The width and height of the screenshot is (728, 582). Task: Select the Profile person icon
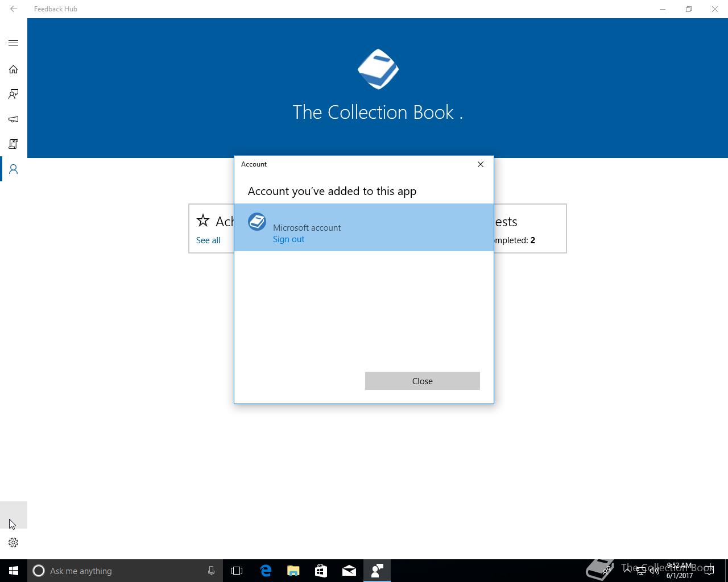[x=14, y=169]
